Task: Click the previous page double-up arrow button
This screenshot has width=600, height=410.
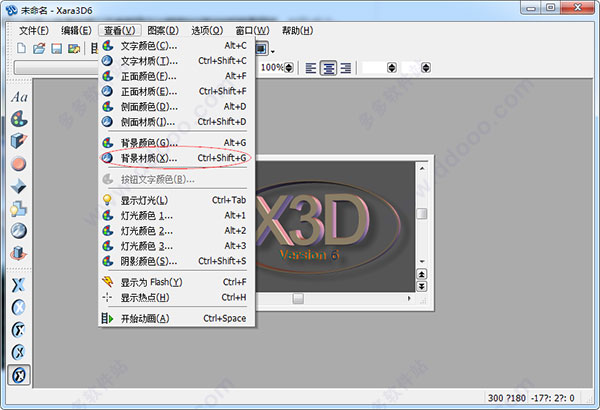Action: coord(421,274)
